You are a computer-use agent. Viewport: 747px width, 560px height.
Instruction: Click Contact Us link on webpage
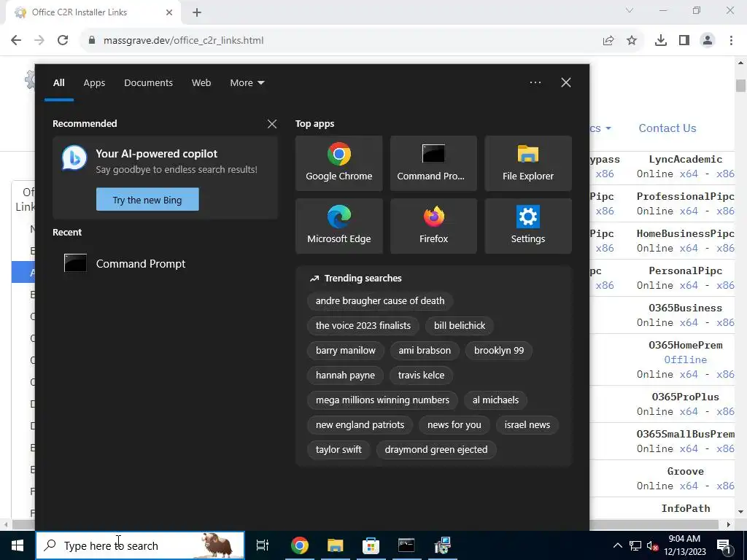pos(667,128)
